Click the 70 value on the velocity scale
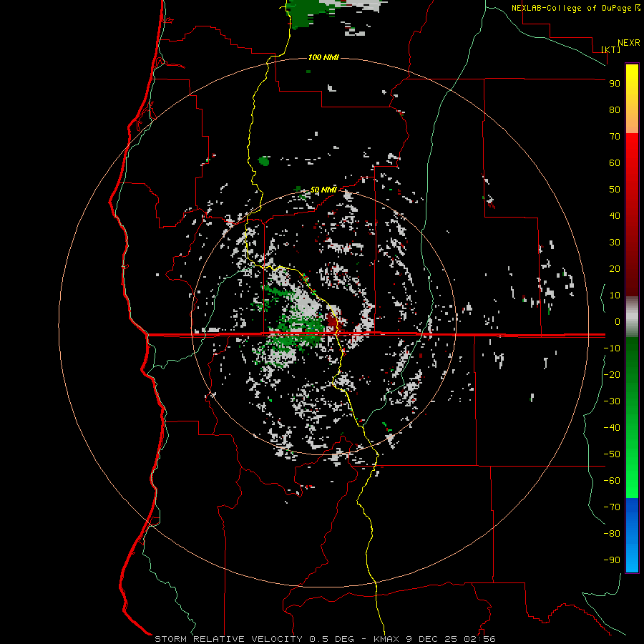The height and width of the screenshot is (644, 644). click(x=615, y=137)
